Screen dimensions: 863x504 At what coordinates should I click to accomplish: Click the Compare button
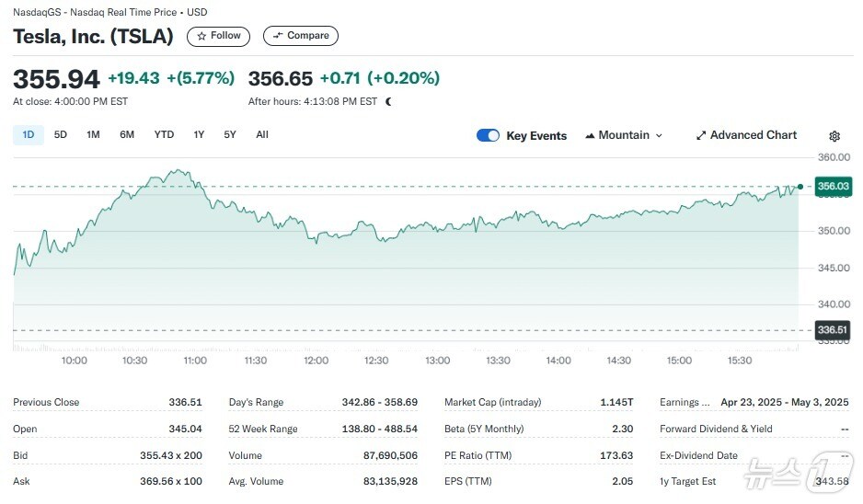click(x=301, y=36)
